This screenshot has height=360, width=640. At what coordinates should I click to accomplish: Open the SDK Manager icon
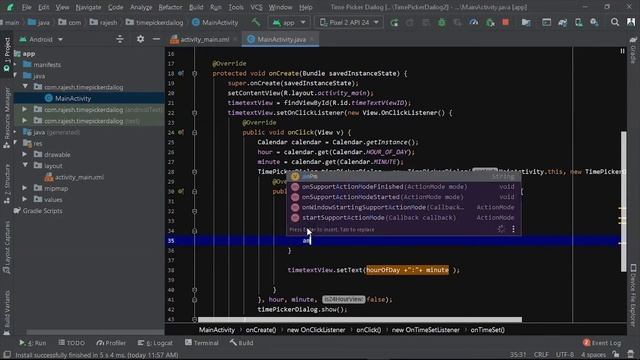click(594, 22)
